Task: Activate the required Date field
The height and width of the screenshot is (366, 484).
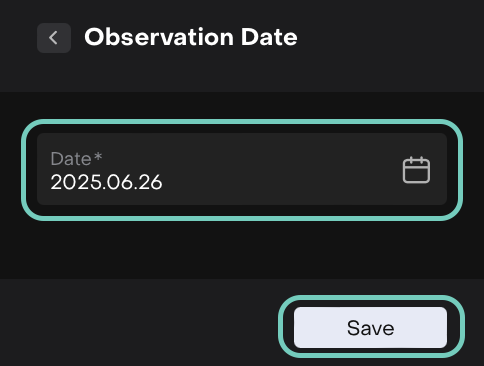Action: [242, 169]
